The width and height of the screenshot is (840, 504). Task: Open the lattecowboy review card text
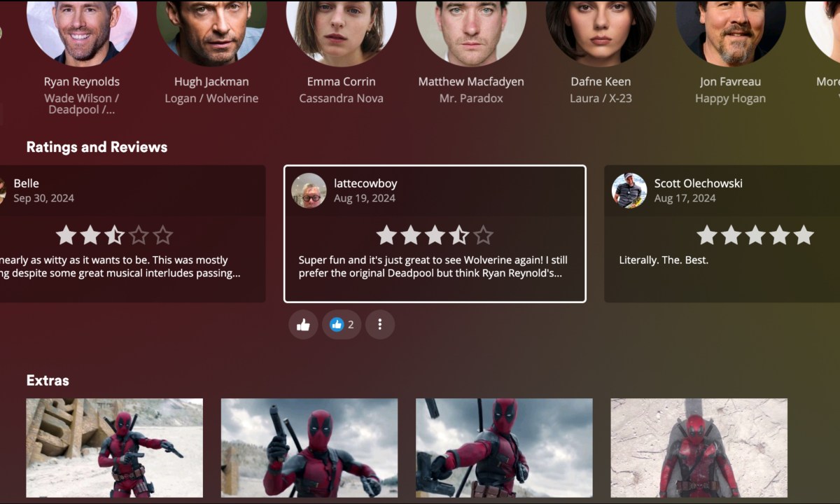[433, 267]
